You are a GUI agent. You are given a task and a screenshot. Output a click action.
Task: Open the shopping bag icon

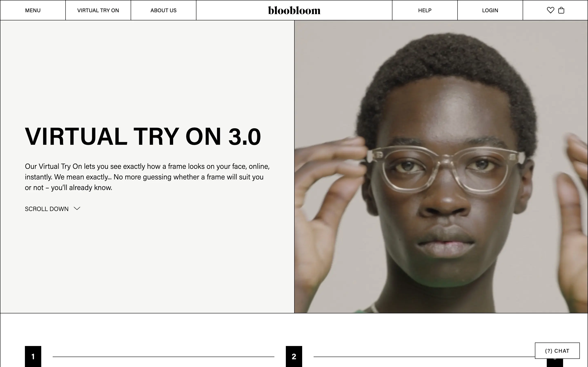tap(561, 10)
